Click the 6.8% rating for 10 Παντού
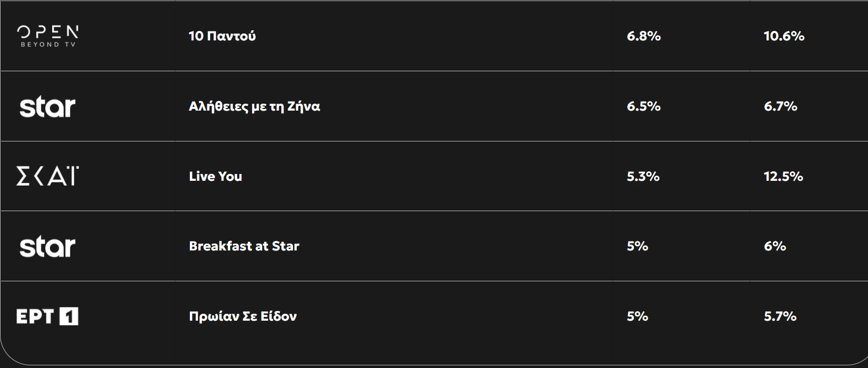The height and width of the screenshot is (368, 868). [644, 36]
